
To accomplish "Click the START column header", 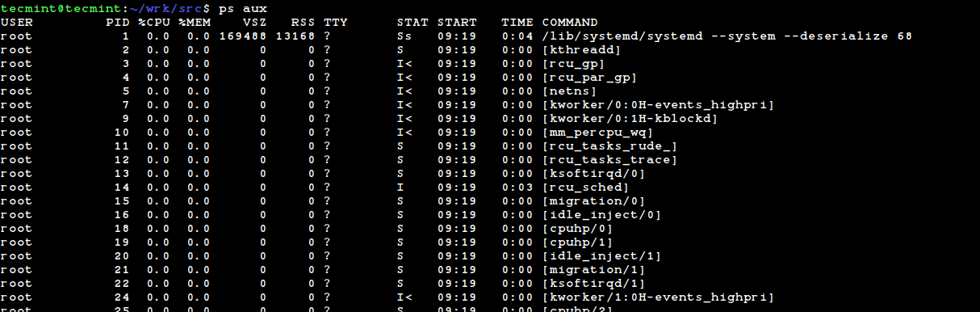I will coord(457,22).
